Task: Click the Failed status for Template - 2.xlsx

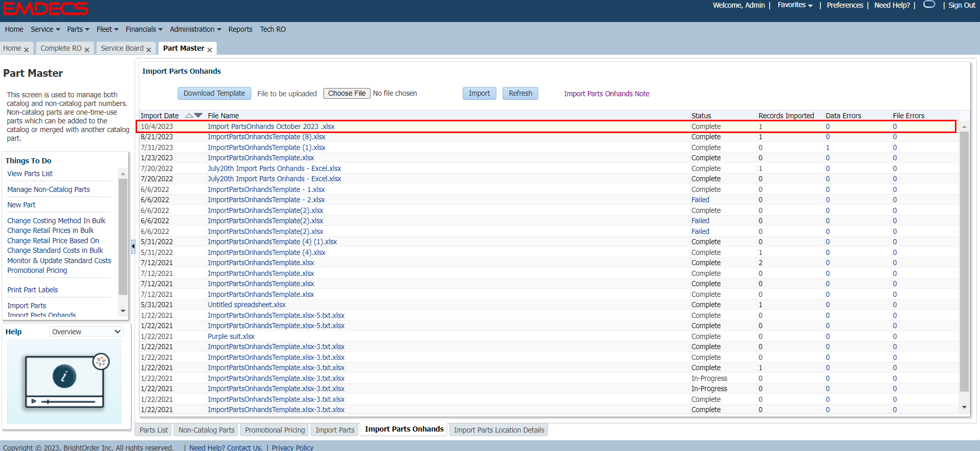Action: point(700,200)
